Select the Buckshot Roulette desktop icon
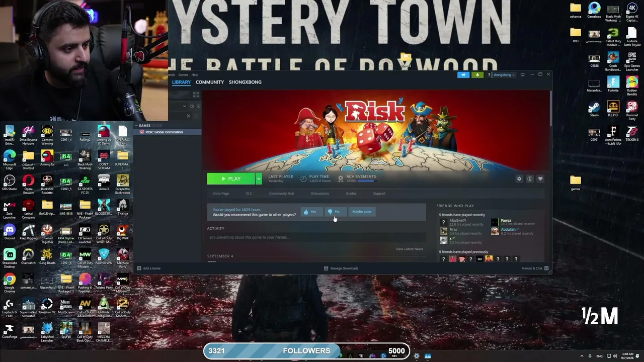 click(47, 184)
